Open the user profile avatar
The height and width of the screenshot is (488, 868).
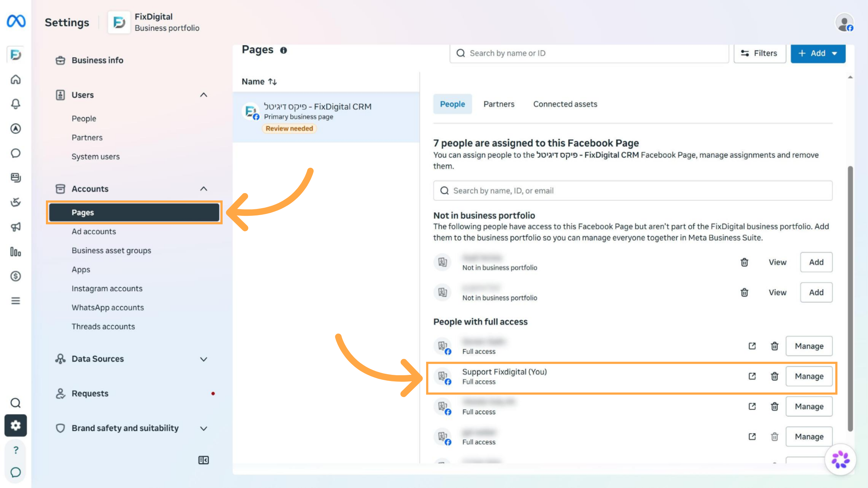[x=845, y=23]
